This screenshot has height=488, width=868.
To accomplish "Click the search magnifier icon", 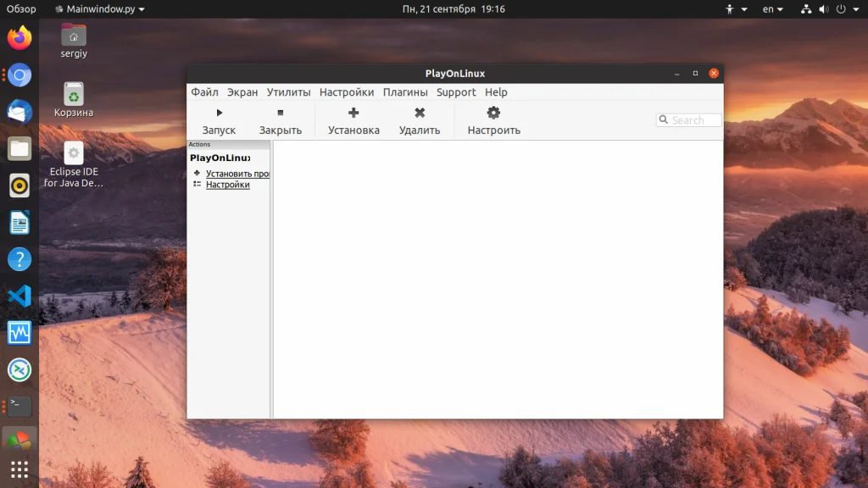I will click(x=663, y=119).
